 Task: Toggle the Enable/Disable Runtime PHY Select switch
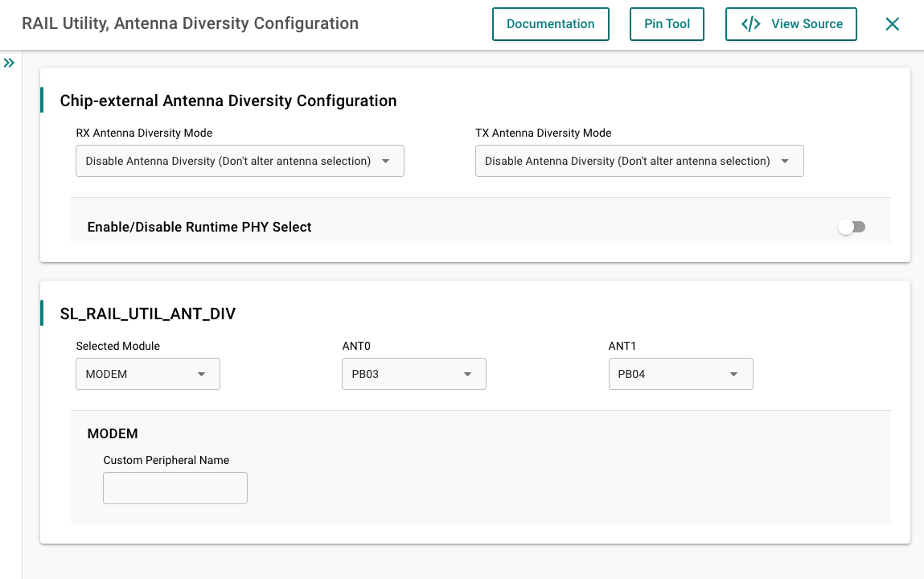(x=851, y=227)
